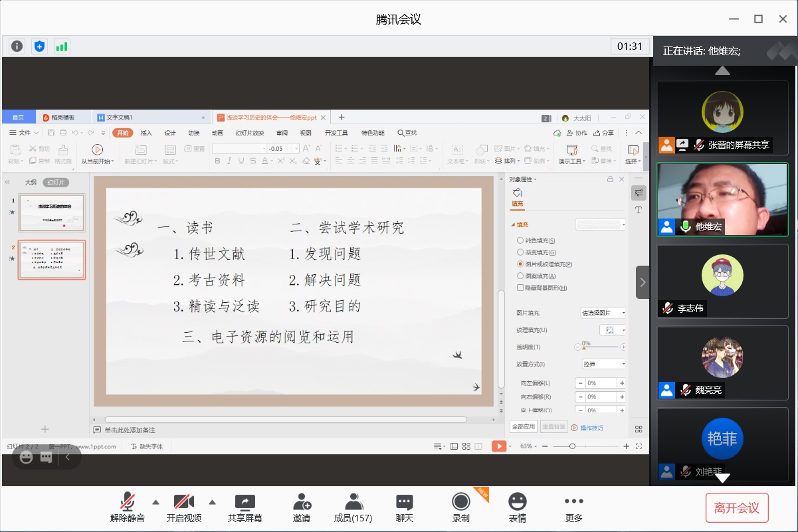Open the 聊天 chat panel
Viewport: 798px width, 532px height.
[405, 508]
